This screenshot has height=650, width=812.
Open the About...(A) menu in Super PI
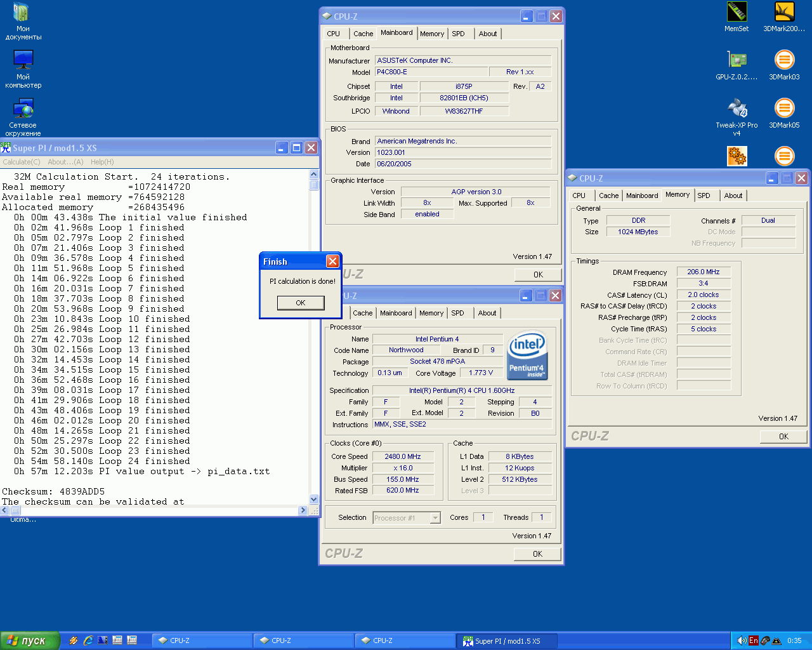tap(65, 162)
